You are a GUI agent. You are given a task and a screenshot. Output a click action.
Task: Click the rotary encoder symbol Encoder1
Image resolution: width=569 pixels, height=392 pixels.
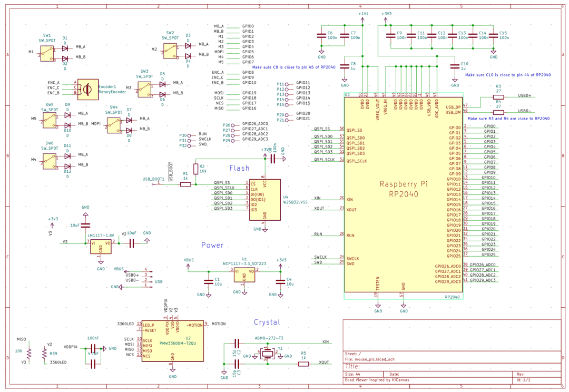[x=87, y=89]
